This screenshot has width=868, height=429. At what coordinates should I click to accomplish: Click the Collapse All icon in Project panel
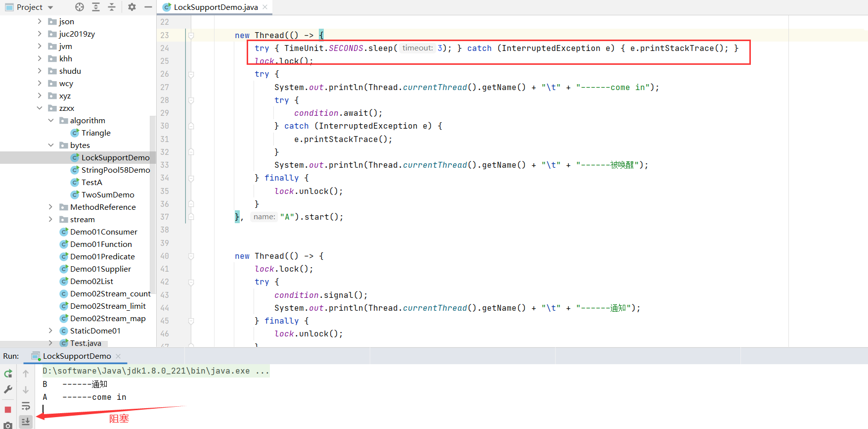pyautogui.click(x=112, y=7)
